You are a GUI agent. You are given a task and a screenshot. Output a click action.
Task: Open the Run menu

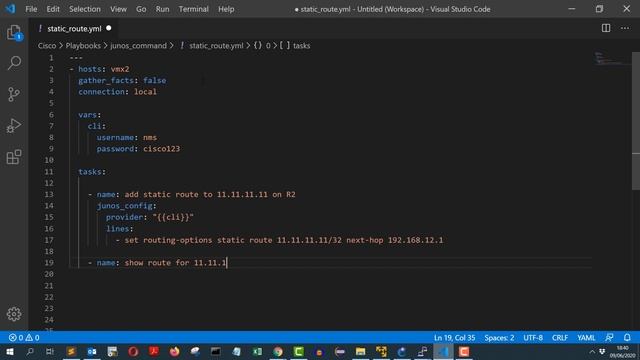[162, 9]
